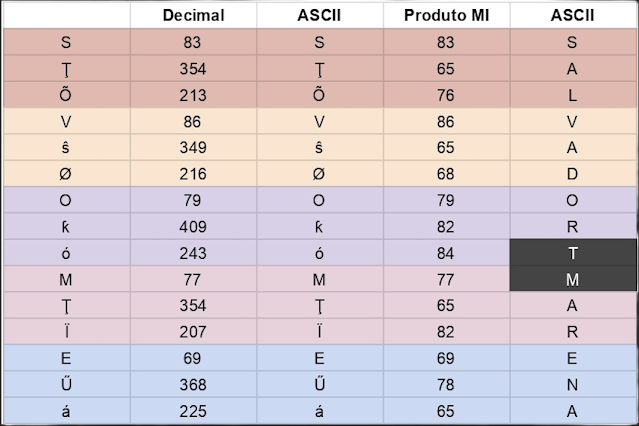This screenshot has width=639, height=426.
Task: Select the last-column letter L cell
Action: point(573,95)
